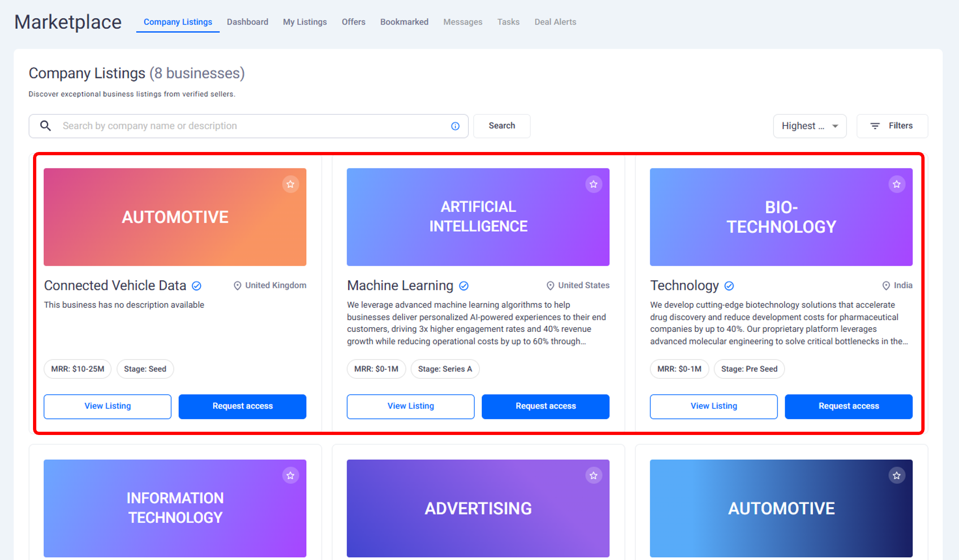959x560 pixels.
Task: View Listing for Connected Vehicle Data
Action: coord(107,406)
